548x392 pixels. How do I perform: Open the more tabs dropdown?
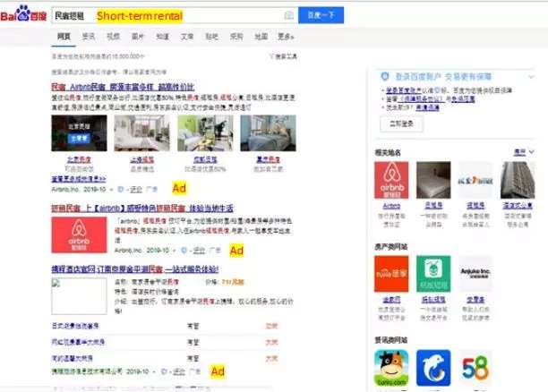pyautogui.click(x=286, y=37)
